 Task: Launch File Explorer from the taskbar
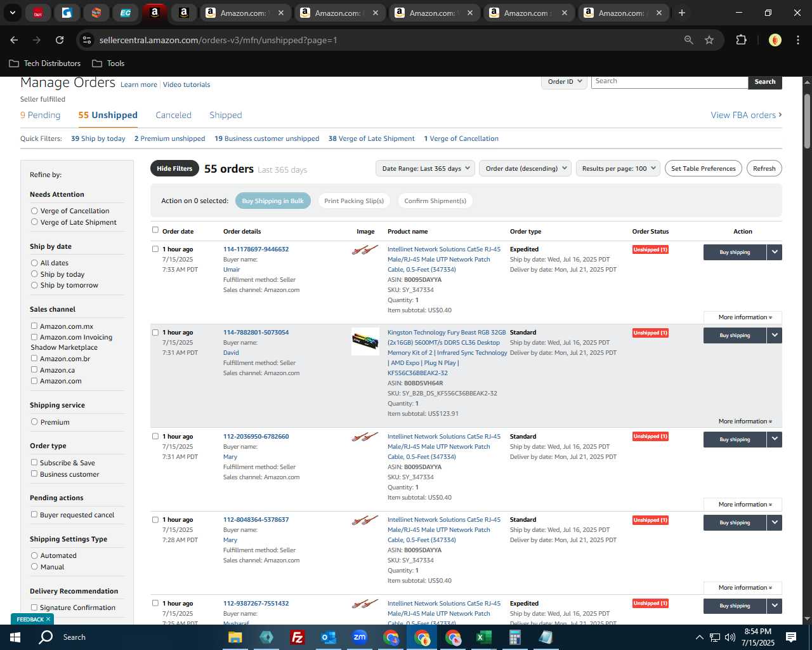pyautogui.click(x=235, y=637)
